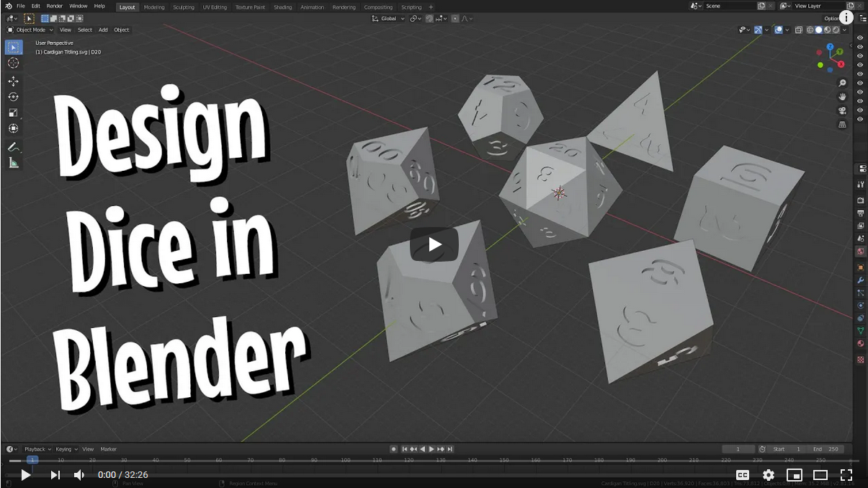The height and width of the screenshot is (488, 868).
Task: Skip to next video button
Action: pos(55,475)
